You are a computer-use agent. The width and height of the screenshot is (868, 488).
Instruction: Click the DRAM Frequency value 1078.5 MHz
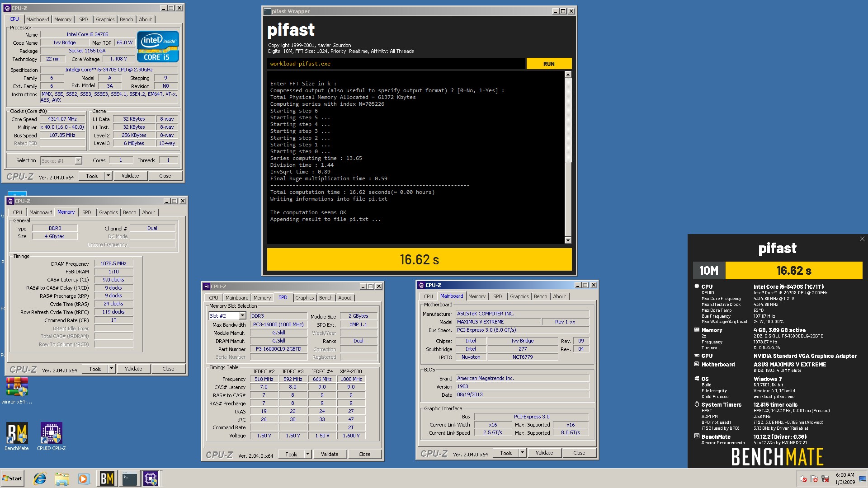point(113,263)
